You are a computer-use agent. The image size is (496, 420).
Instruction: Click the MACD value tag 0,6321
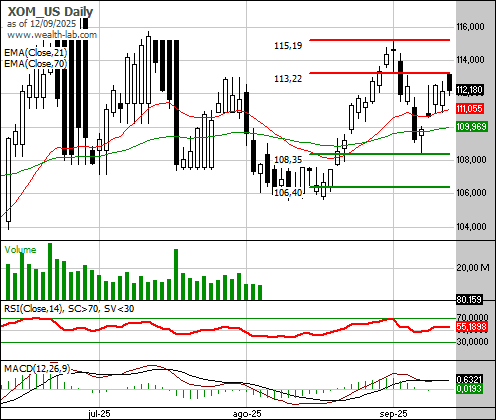[x=469, y=379]
